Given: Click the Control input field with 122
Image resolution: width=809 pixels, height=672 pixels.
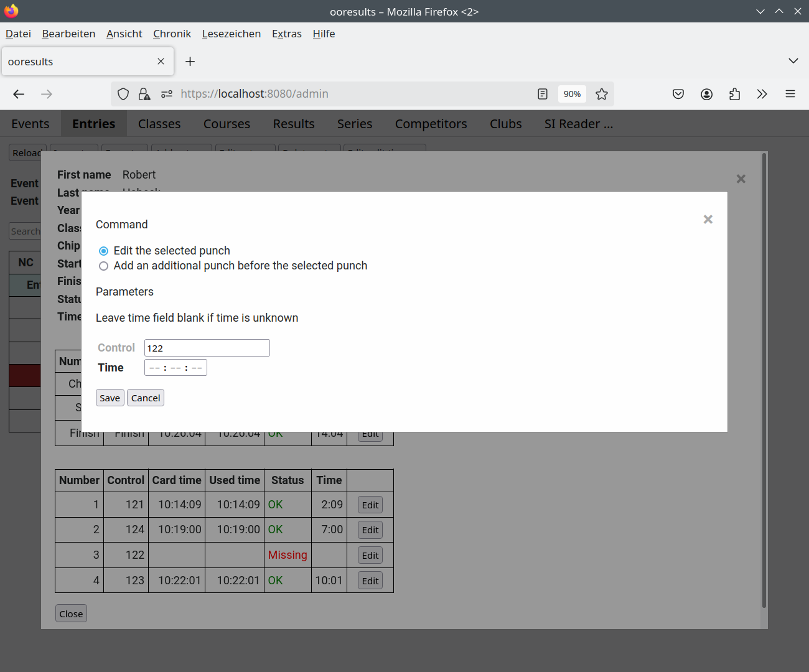Looking at the screenshot, I should [x=207, y=348].
